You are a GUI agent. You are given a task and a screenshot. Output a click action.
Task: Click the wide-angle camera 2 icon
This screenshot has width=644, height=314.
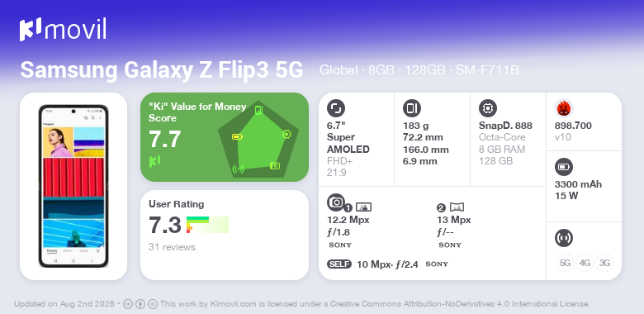(457, 207)
